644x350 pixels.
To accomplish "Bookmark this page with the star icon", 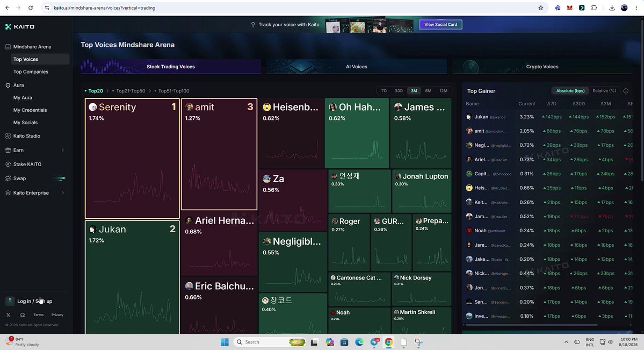I will 540,8.
